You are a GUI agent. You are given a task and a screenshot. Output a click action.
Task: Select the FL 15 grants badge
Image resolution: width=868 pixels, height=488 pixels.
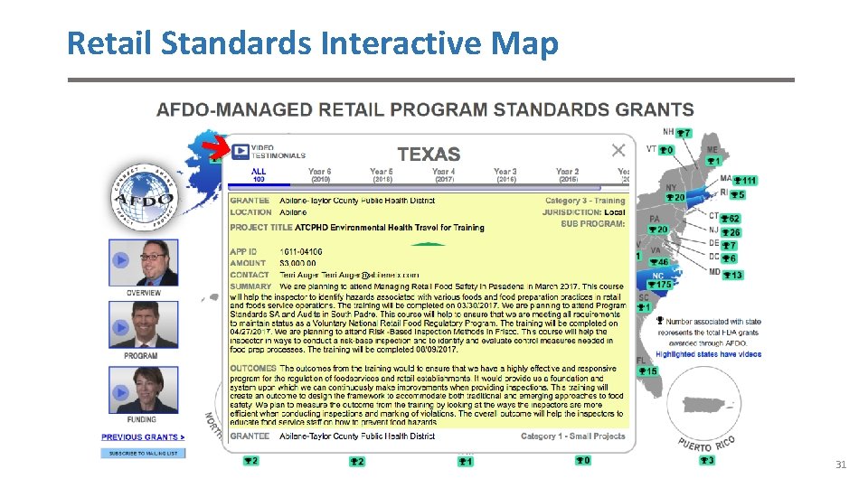(648, 371)
